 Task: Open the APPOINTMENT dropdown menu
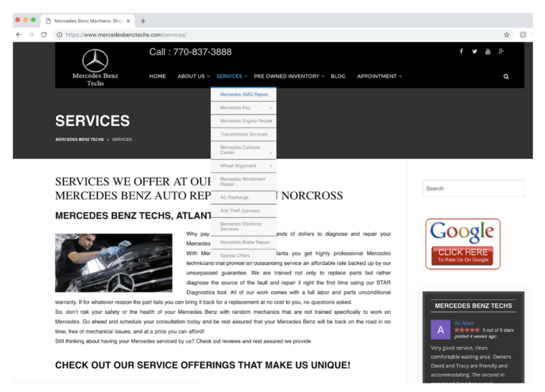pos(379,76)
